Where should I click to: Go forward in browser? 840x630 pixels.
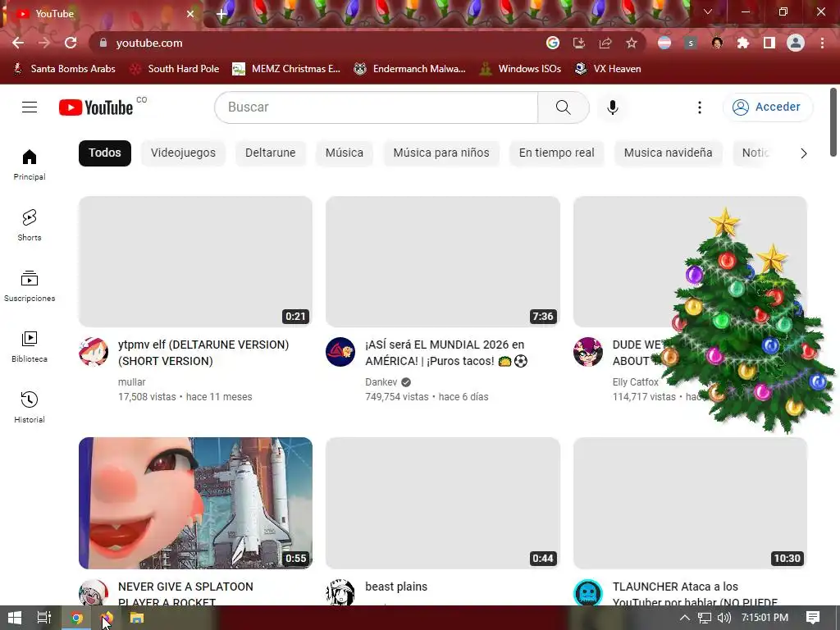point(44,43)
